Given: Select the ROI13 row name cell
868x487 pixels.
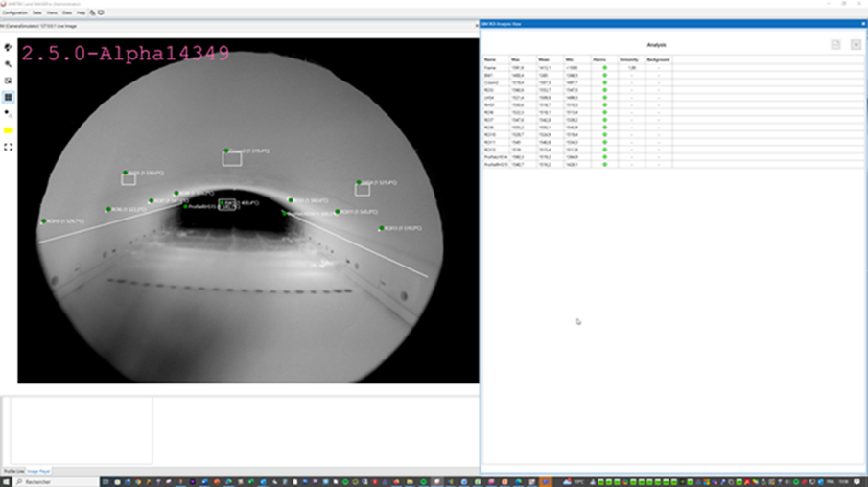Looking at the screenshot, I should pyautogui.click(x=496, y=150).
